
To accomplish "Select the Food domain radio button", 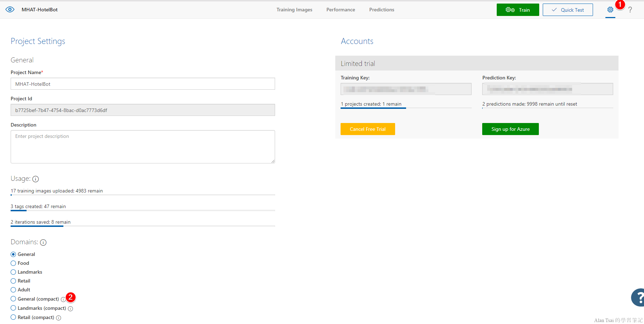I will click(x=13, y=263).
